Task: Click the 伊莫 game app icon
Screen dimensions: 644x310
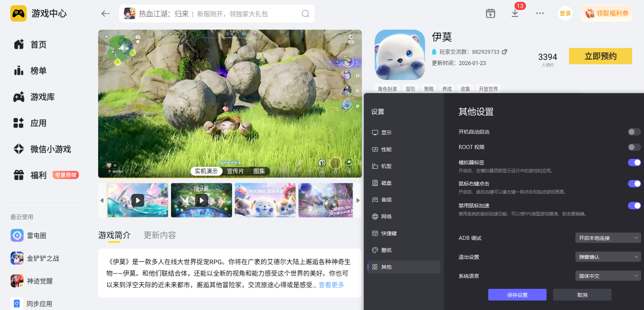Action: (400, 55)
